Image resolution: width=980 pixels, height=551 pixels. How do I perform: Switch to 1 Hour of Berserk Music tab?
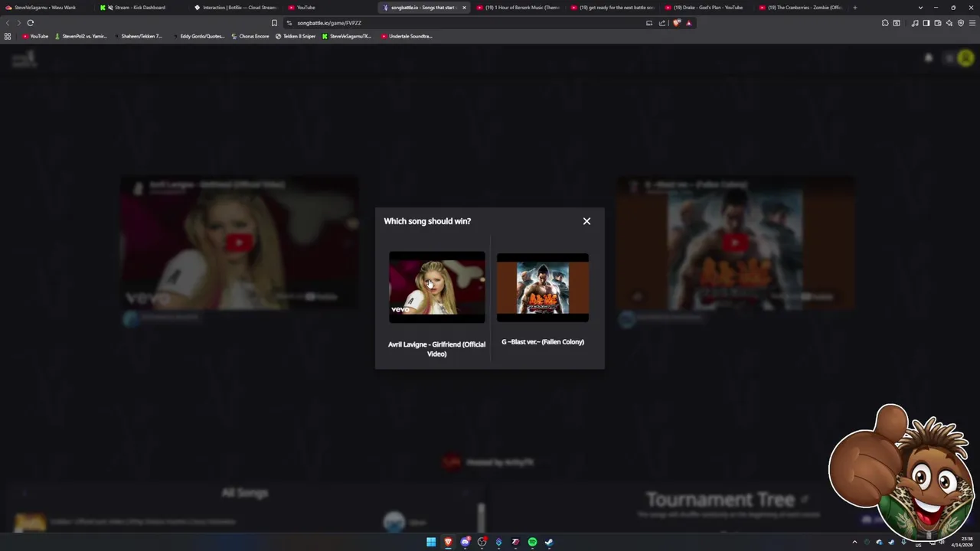pos(518,8)
